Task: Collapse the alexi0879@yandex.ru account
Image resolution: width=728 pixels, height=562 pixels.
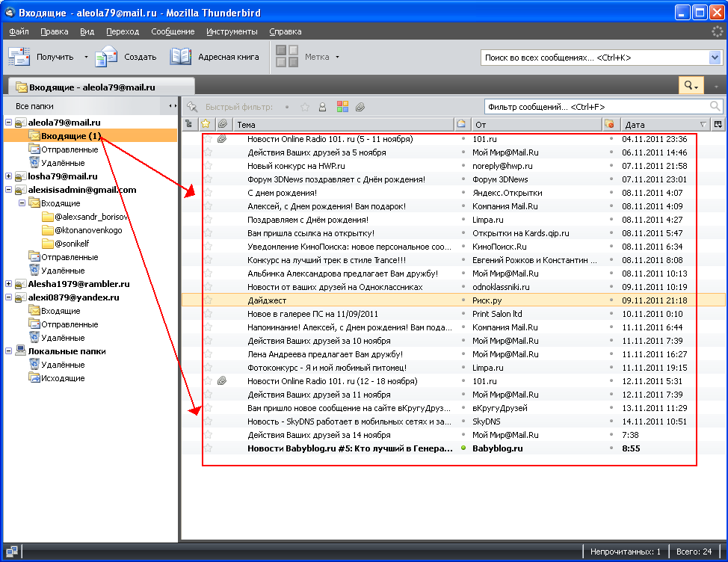Action: [8, 297]
